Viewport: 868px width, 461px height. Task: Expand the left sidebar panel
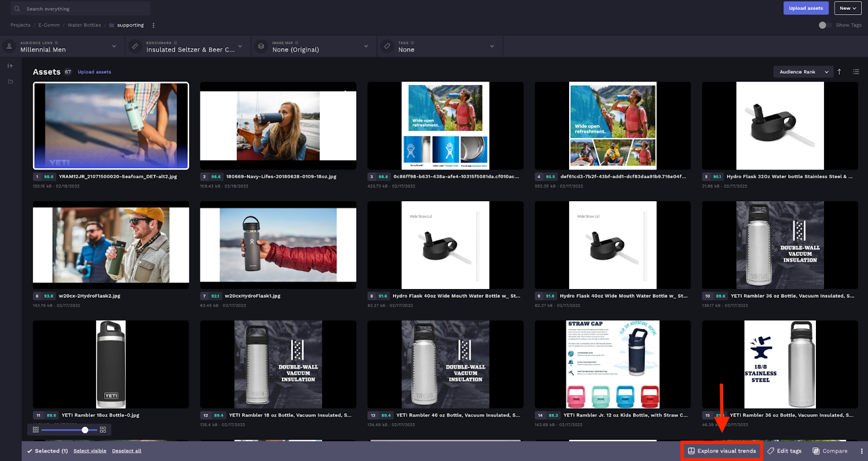coord(10,66)
